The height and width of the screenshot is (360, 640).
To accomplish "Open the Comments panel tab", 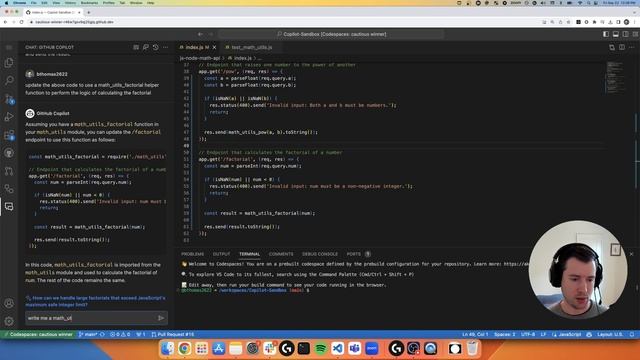I will coord(281,254).
